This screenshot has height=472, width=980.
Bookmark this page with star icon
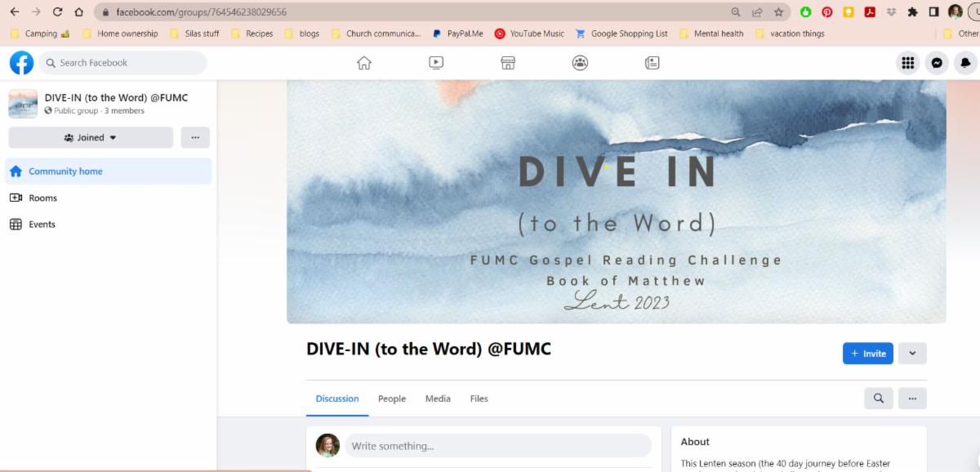tap(779, 12)
